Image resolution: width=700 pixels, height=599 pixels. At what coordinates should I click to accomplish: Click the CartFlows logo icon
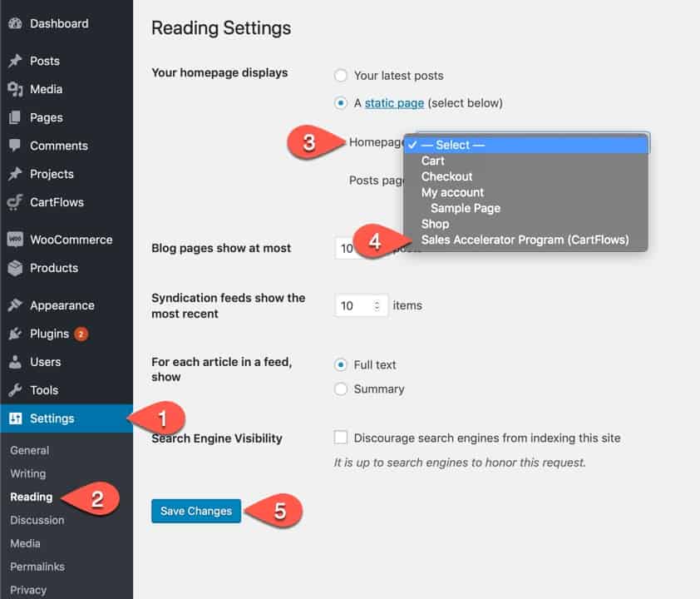15,202
